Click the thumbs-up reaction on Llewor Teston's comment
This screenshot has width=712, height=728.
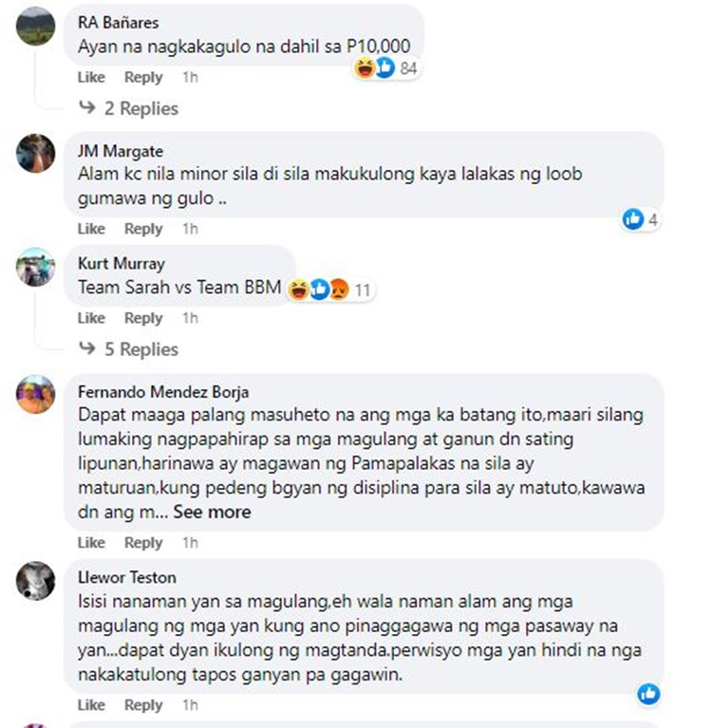tap(648, 694)
